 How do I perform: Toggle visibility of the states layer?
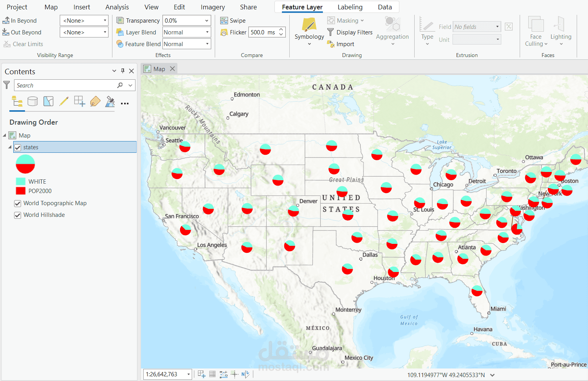(18, 147)
